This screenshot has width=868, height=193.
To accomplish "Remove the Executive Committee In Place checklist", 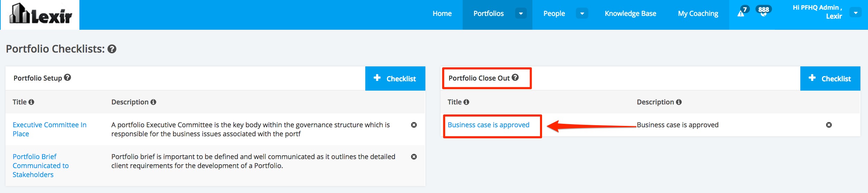I will pyautogui.click(x=414, y=125).
